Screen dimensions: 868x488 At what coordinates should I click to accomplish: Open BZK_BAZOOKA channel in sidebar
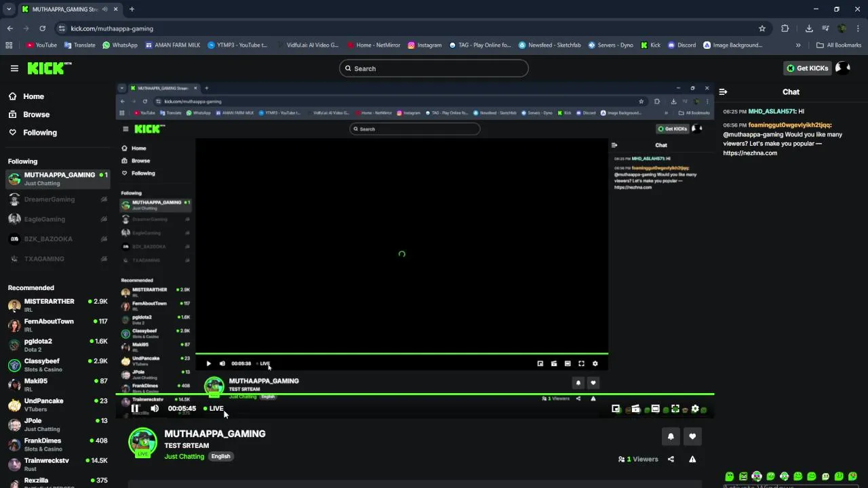click(x=58, y=239)
